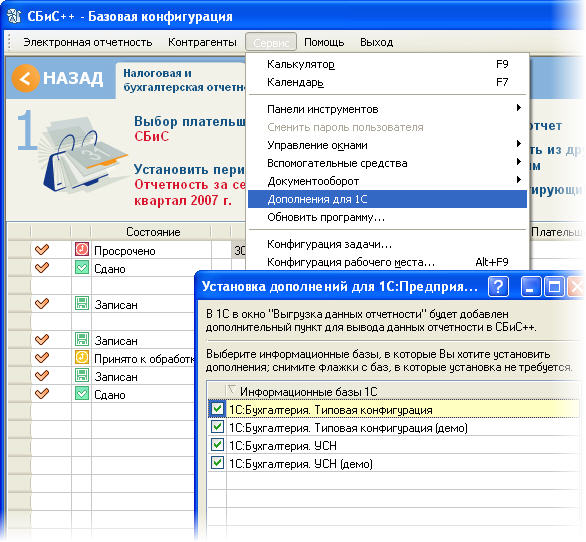The image size is (586, 542).
Task: Select Календарь from the menu
Action: pyautogui.click(x=388, y=82)
